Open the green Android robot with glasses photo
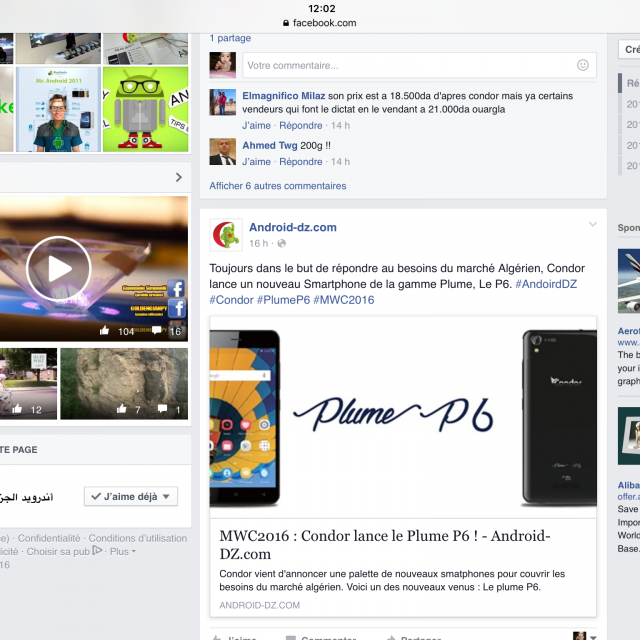This screenshot has height=640, width=640. point(145,109)
